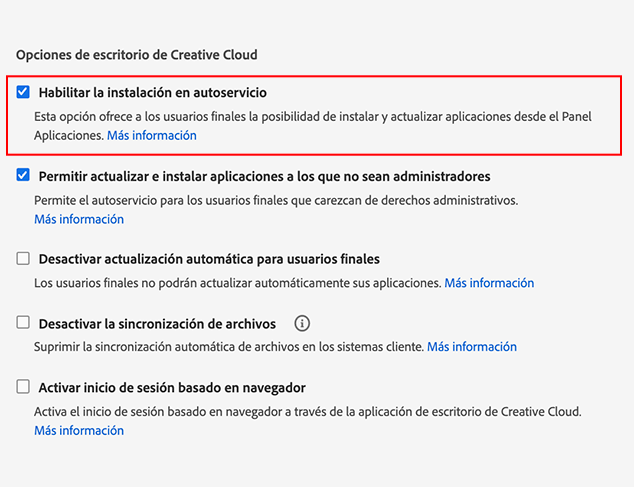
Task: Click the label Desactivar actualización automática para usuarios finales
Action: pyautogui.click(x=209, y=259)
